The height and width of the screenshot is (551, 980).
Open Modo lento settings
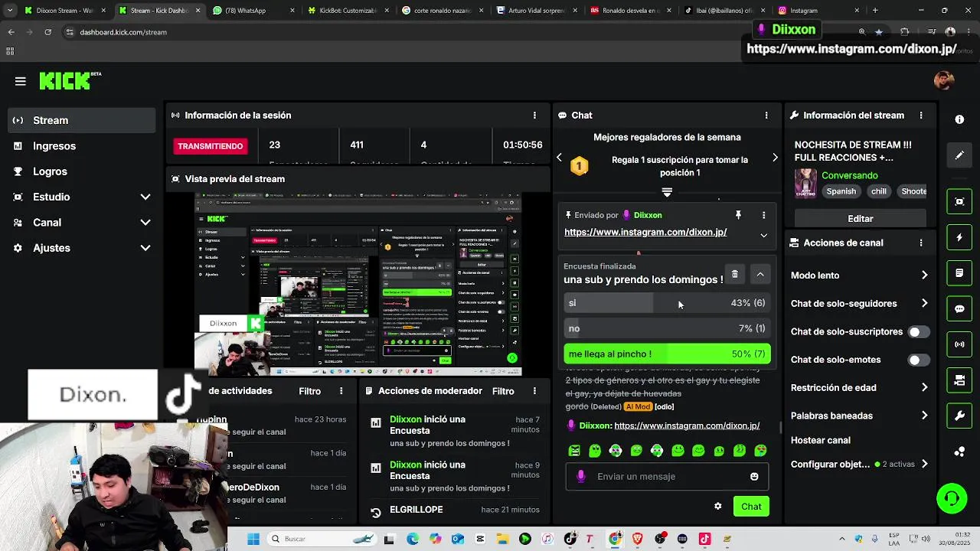(x=860, y=275)
